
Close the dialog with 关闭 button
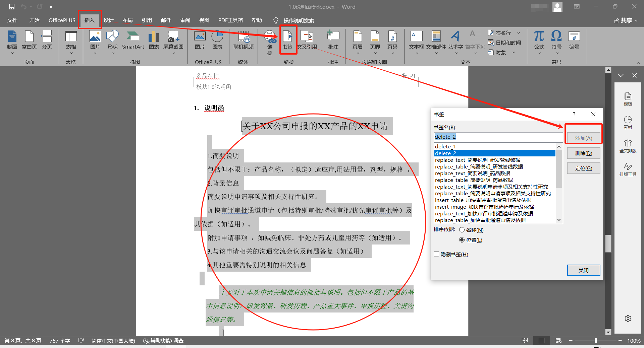pos(584,270)
